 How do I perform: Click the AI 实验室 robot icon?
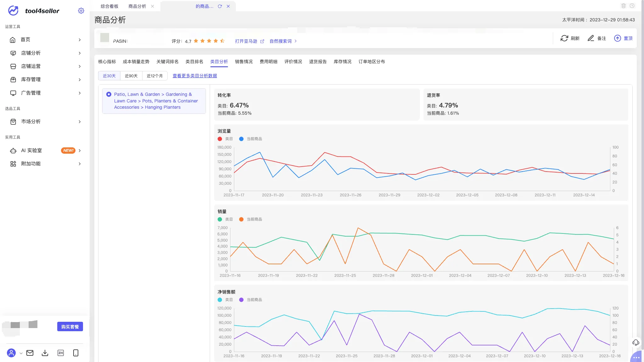click(13, 151)
